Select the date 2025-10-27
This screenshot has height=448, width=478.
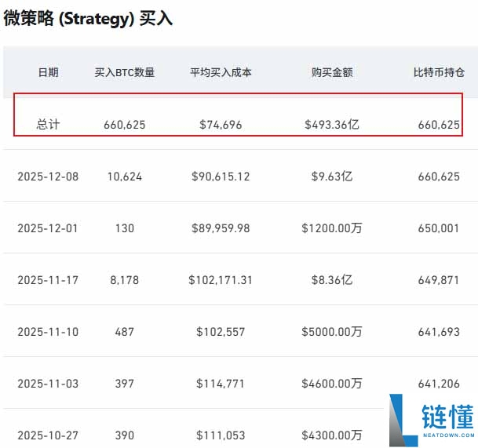pyautogui.click(x=48, y=435)
